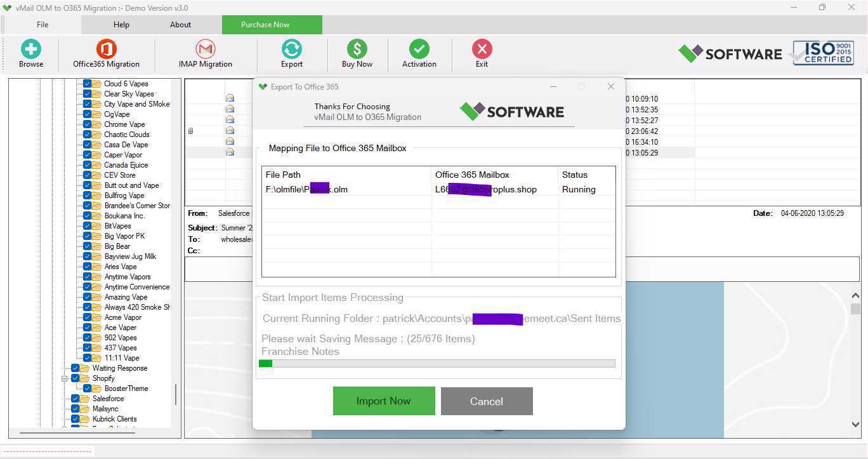This screenshot has width=868, height=459.
Task: Click the Running status cell
Action: tap(587, 189)
